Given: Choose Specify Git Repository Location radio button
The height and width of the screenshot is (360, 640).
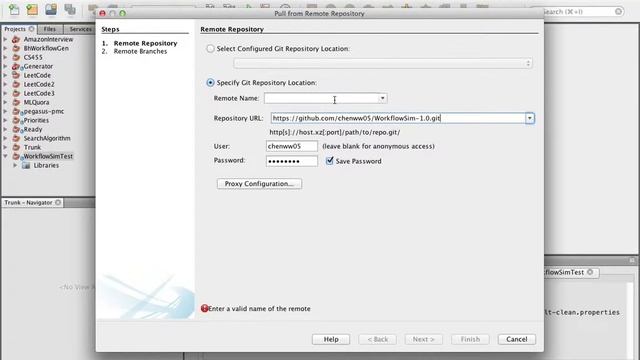Looking at the screenshot, I should click(x=210, y=82).
